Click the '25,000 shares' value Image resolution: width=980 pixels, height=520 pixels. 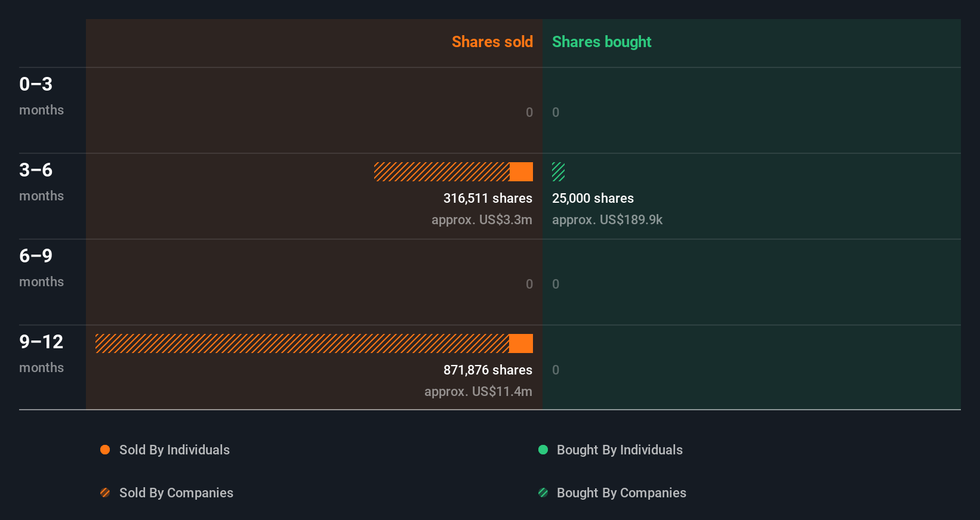point(593,199)
